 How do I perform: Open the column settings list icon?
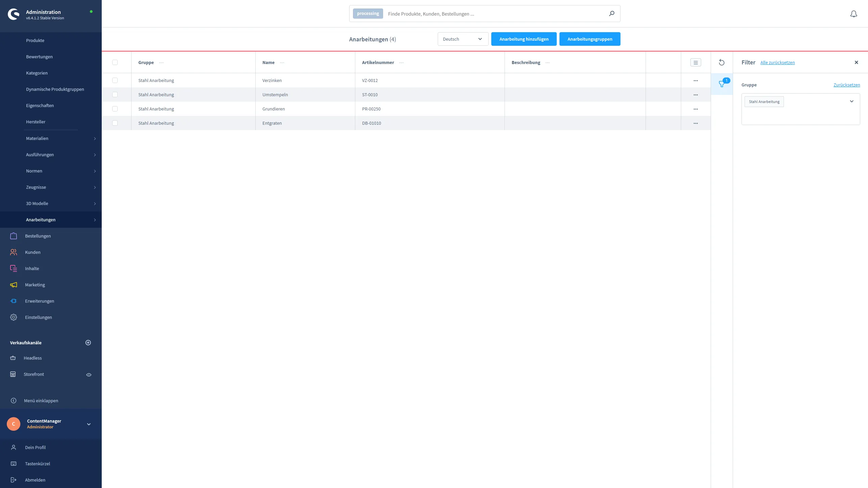tap(696, 62)
